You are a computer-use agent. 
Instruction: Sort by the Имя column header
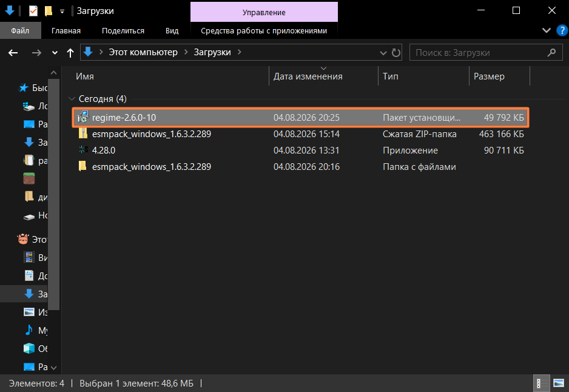pyautogui.click(x=85, y=76)
